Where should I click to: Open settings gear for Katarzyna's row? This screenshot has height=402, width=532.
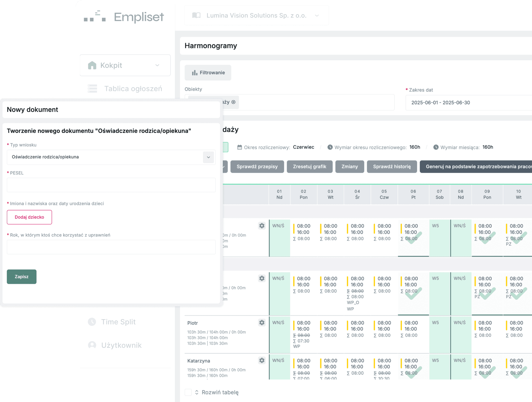click(x=262, y=361)
